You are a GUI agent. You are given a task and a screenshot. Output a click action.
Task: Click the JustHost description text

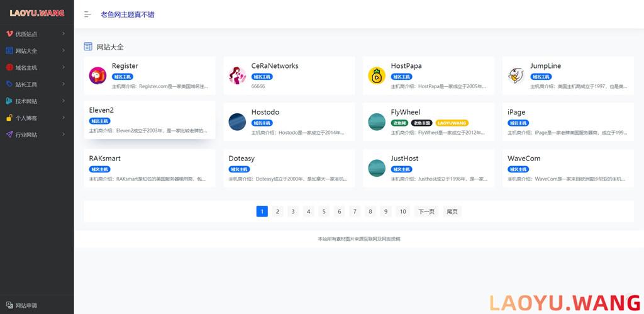click(440, 179)
